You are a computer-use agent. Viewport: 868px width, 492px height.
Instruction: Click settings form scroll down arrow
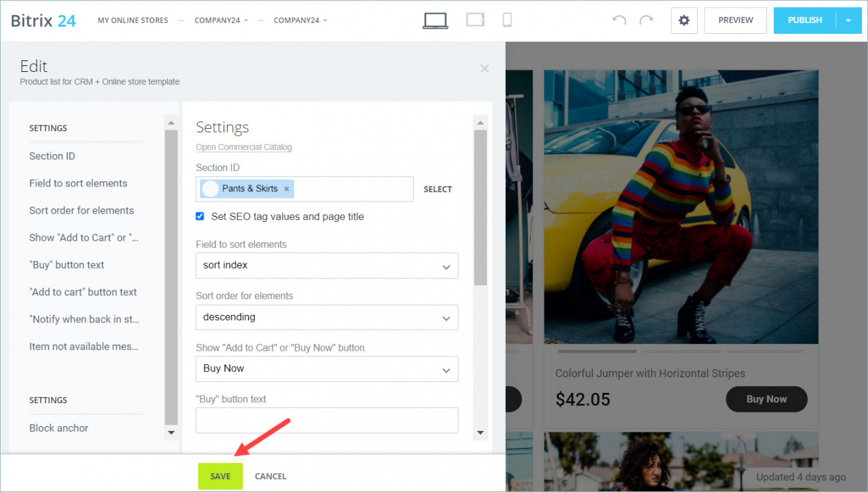tap(481, 432)
